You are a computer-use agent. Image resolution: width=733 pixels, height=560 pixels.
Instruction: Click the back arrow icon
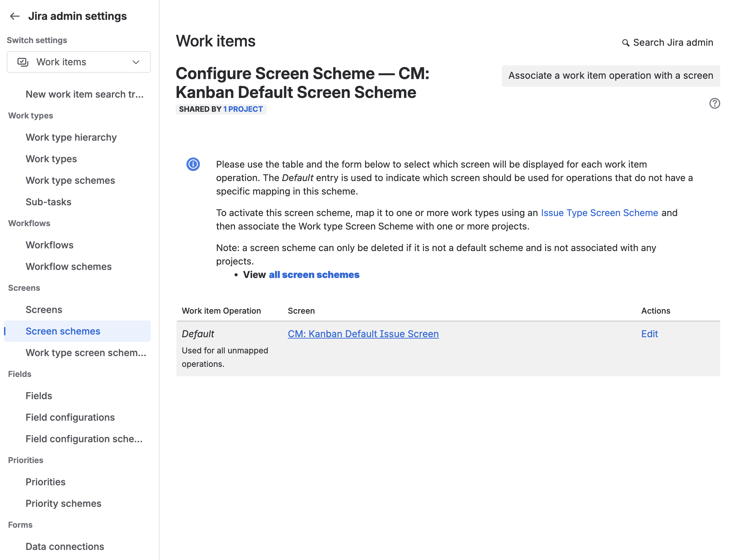15,16
